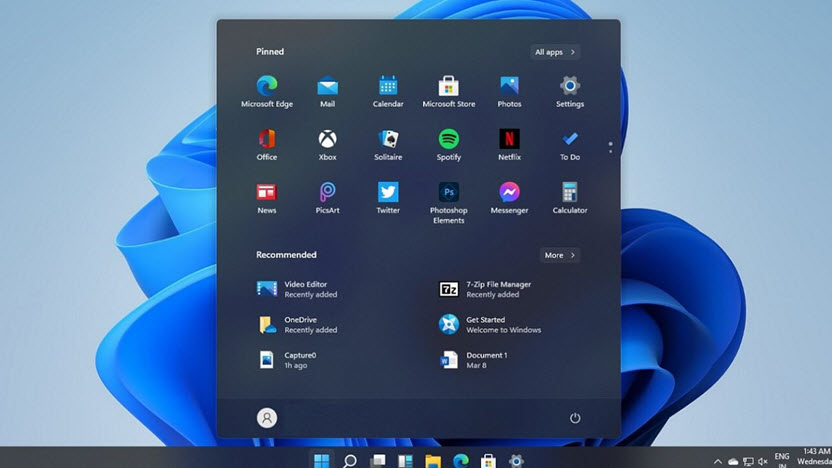Open the OneDrive recommended item

297,325
